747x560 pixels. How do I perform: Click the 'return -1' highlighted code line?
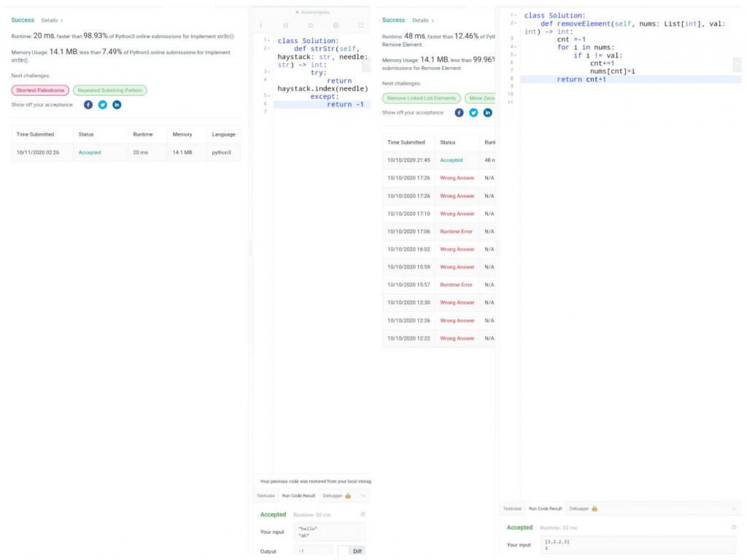click(x=345, y=104)
